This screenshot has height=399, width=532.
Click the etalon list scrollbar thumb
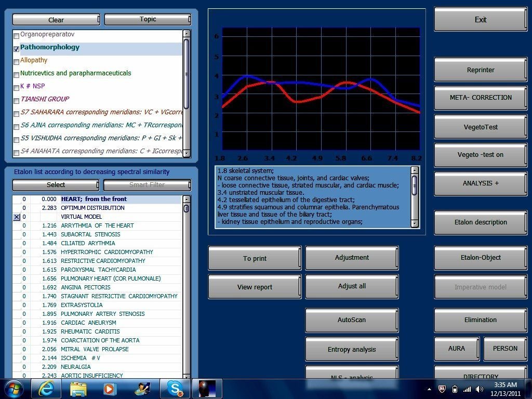(187, 208)
